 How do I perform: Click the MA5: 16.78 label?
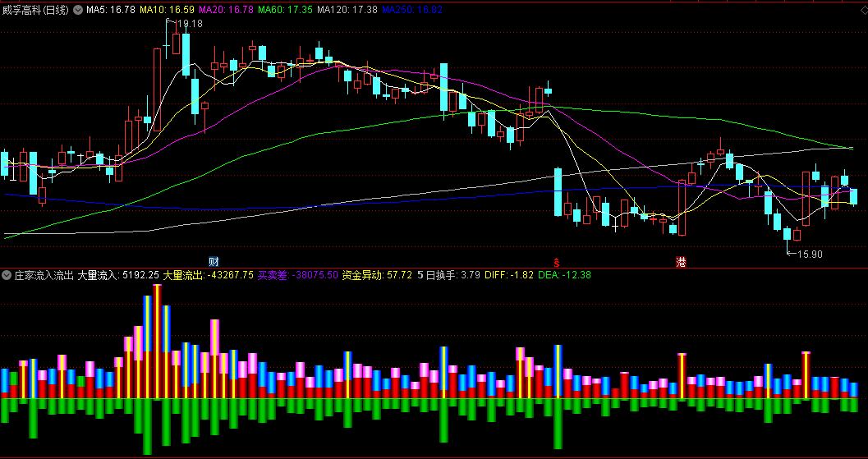tap(111, 9)
